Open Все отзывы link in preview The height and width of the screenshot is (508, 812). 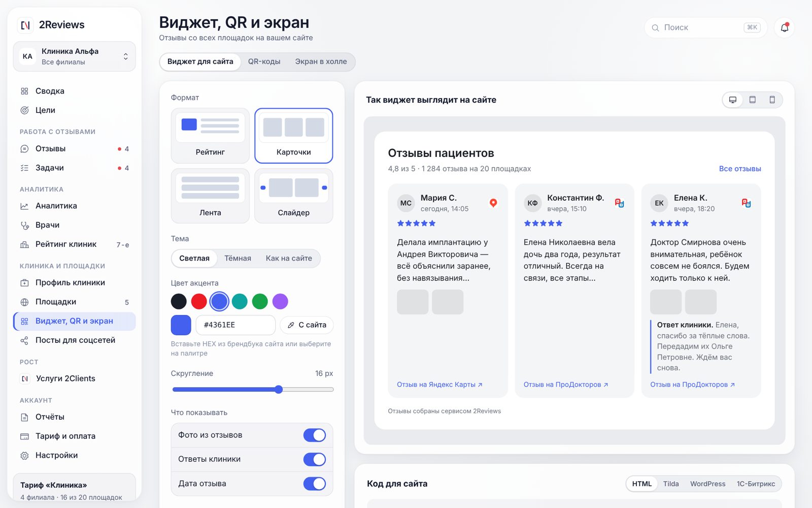[x=740, y=169]
